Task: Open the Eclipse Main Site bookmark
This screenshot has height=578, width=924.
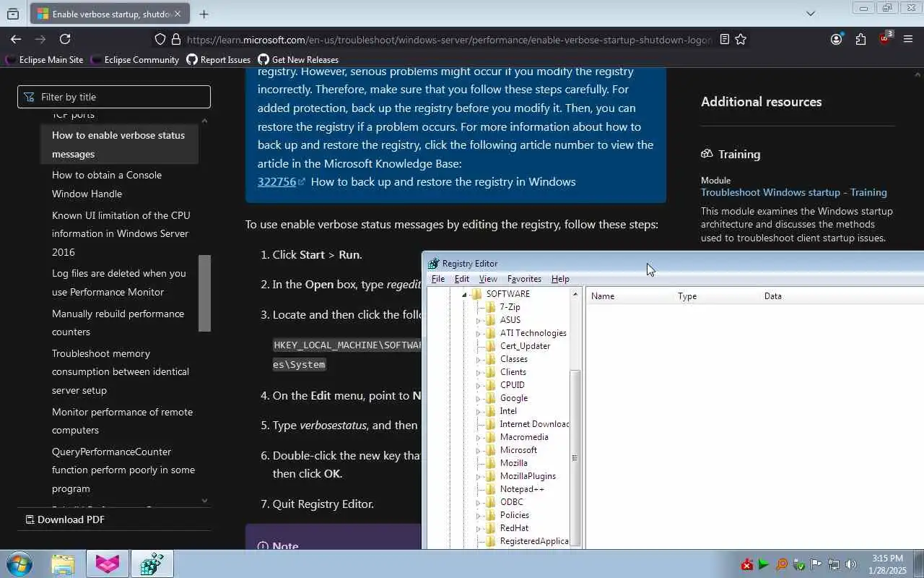Action: 45,60
